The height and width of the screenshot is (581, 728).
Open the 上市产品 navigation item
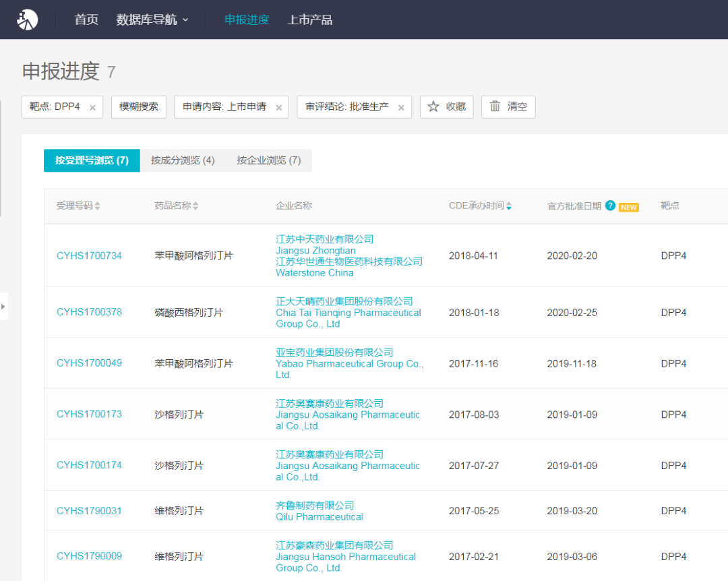tap(309, 20)
